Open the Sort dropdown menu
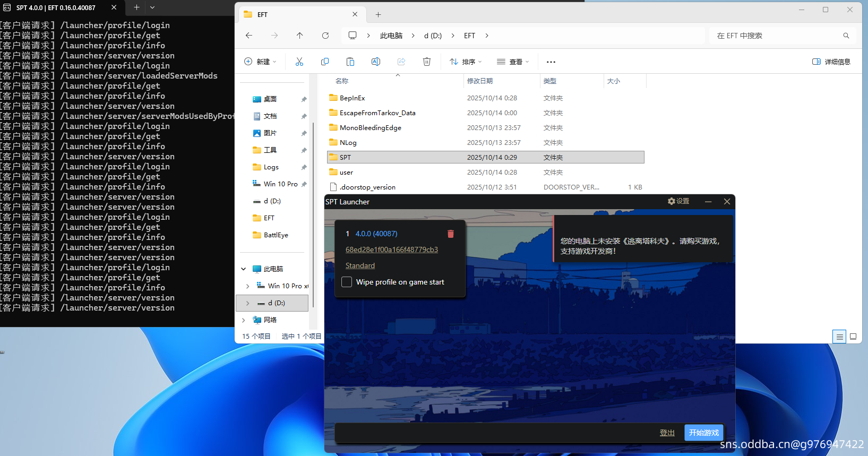The image size is (868, 456). click(465, 62)
